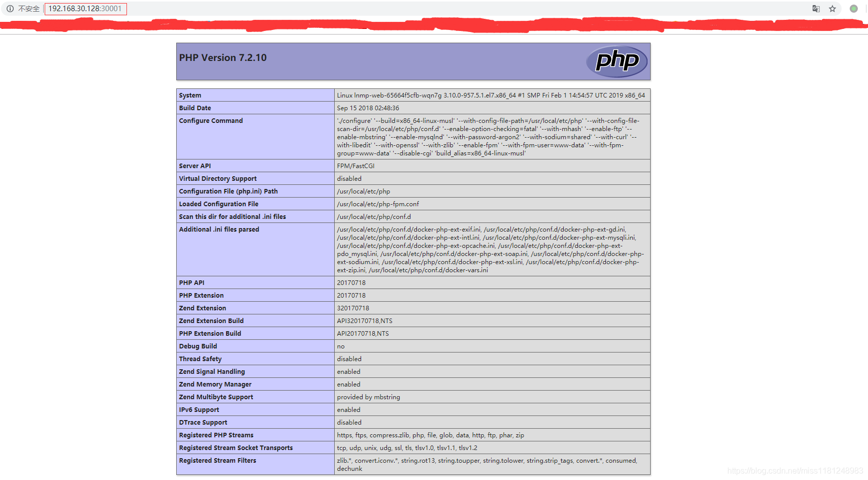Open the translate page icon
The height and width of the screenshot is (480, 868).
click(816, 9)
